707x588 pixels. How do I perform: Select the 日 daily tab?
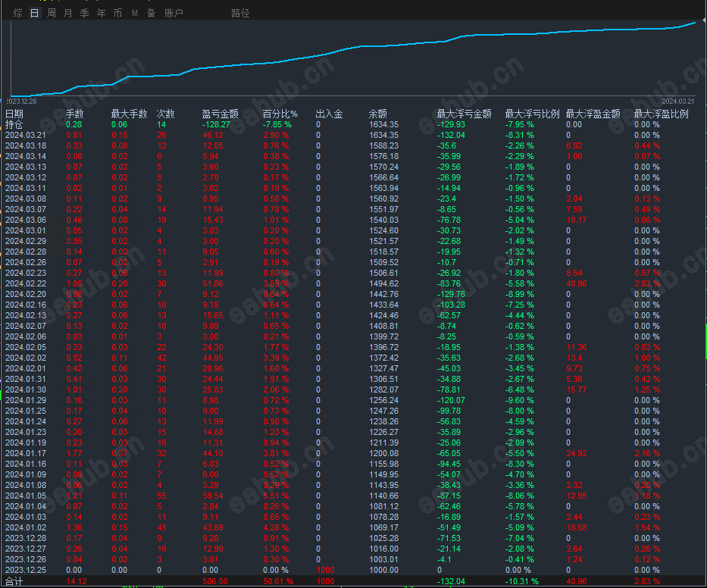[x=34, y=13]
